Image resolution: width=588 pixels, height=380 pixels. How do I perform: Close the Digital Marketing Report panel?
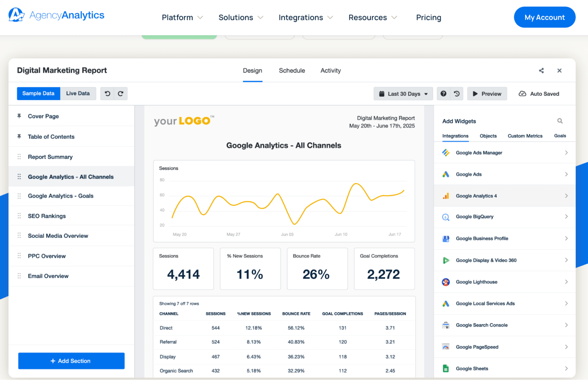(x=559, y=71)
